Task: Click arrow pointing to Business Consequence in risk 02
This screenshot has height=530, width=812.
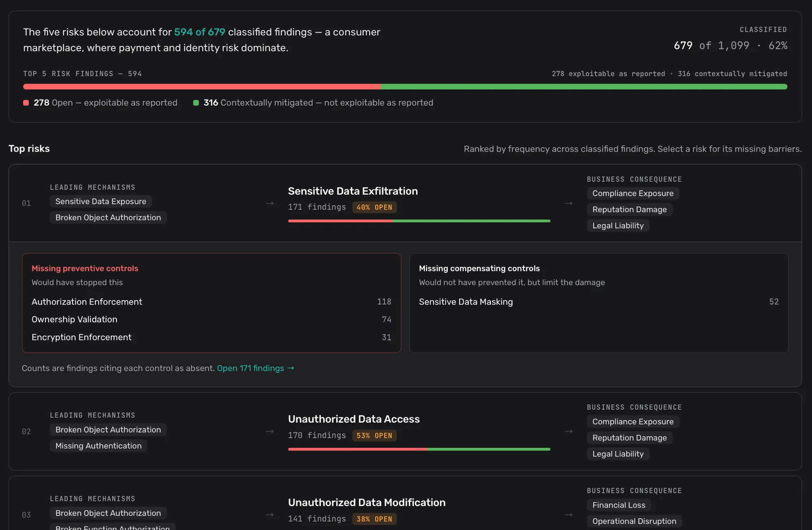Action: [x=568, y=431]
